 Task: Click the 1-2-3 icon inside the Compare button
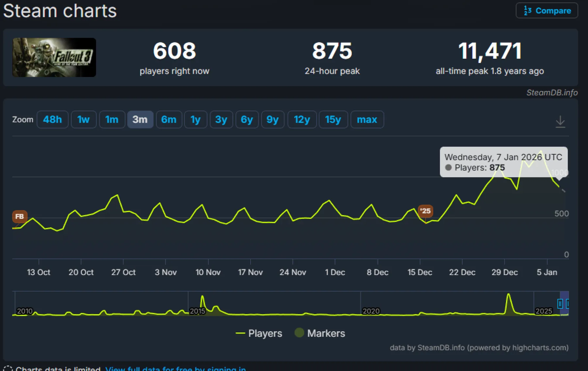pos(528,10)
